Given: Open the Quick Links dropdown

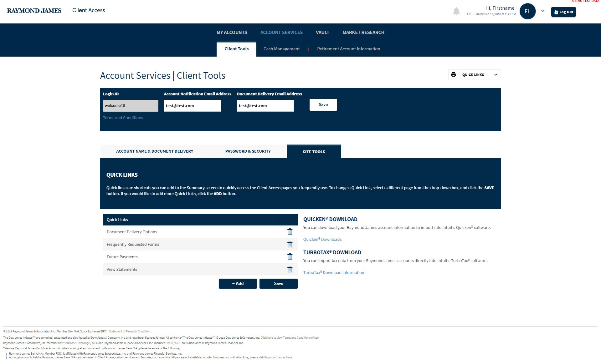Looking at the screenshot, I should pyautogui.click(x=480, y=74).
